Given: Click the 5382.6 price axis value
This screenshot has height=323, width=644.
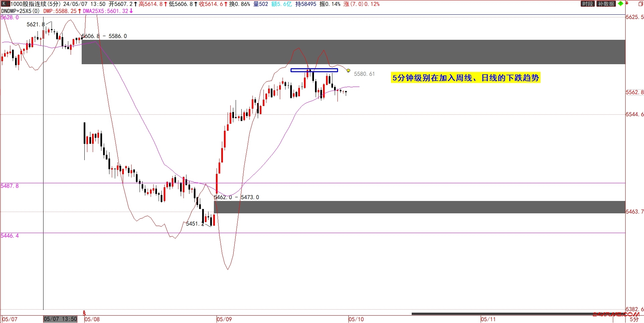Looking at the screenshot, I should pos(635,309).
